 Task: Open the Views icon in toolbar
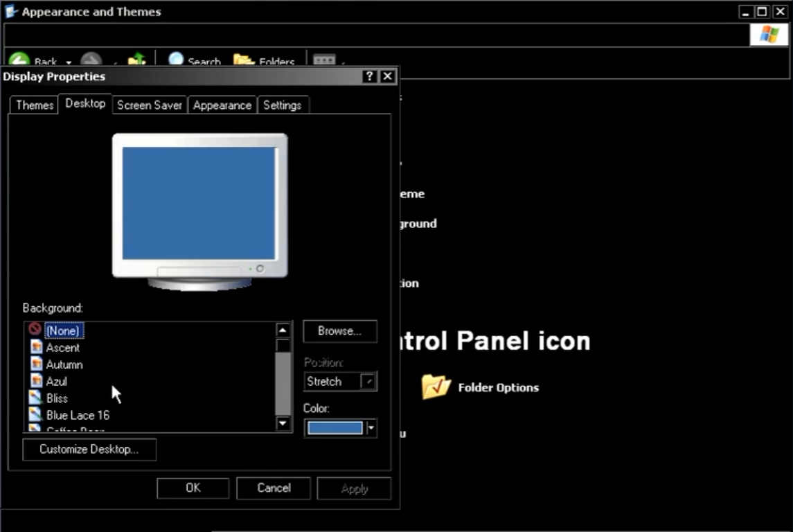324,60
